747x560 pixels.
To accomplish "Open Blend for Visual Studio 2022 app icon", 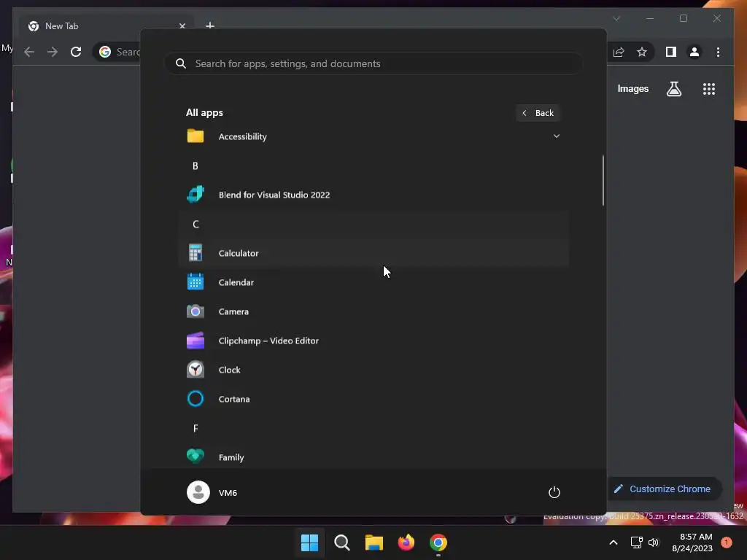I will click(196, 194).
